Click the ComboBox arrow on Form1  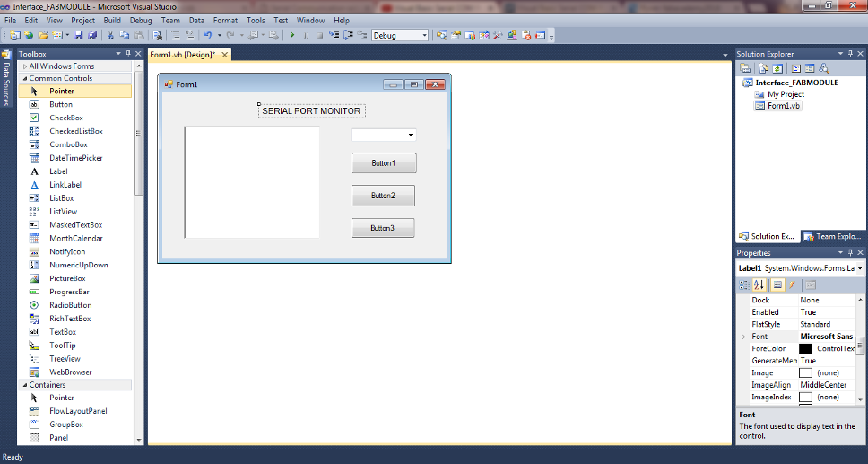tap(411, 135)
